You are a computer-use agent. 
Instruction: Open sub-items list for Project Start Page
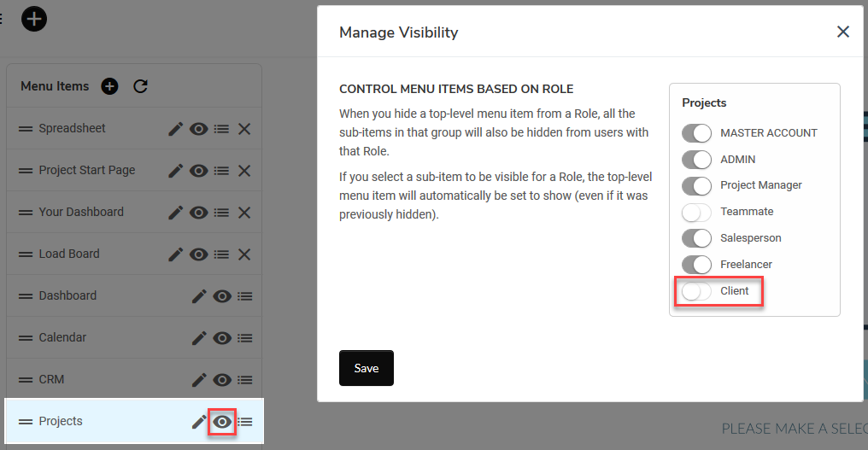221,171
